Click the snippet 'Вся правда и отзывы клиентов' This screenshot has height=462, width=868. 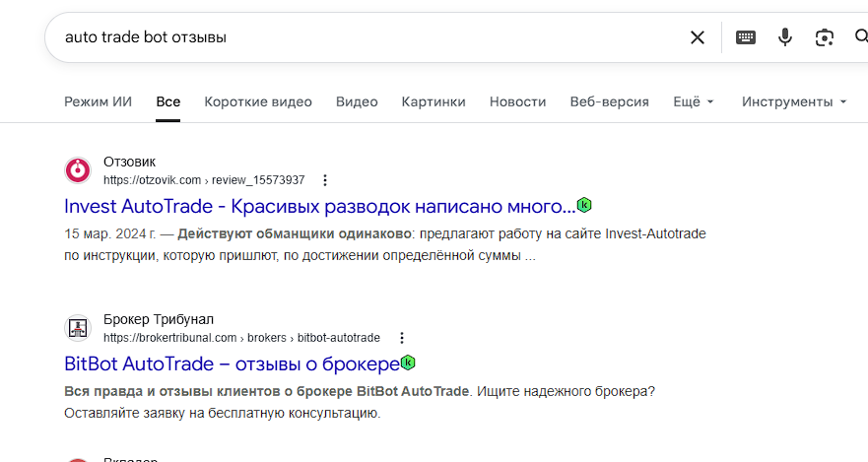click(x=172, y=391)
